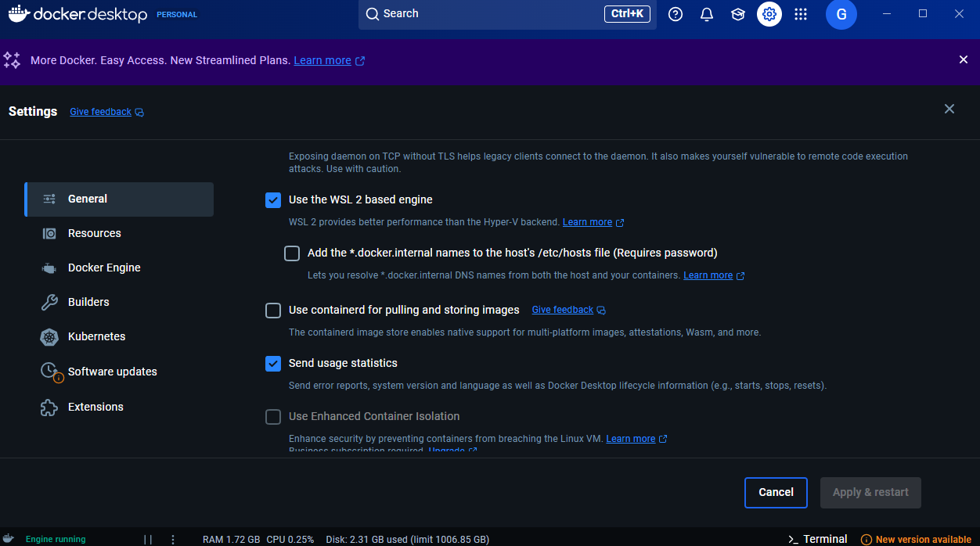Click the Engine running status text
Viewport: 980px width, 546px height.
pyautogui.click(x=56, y=540)
